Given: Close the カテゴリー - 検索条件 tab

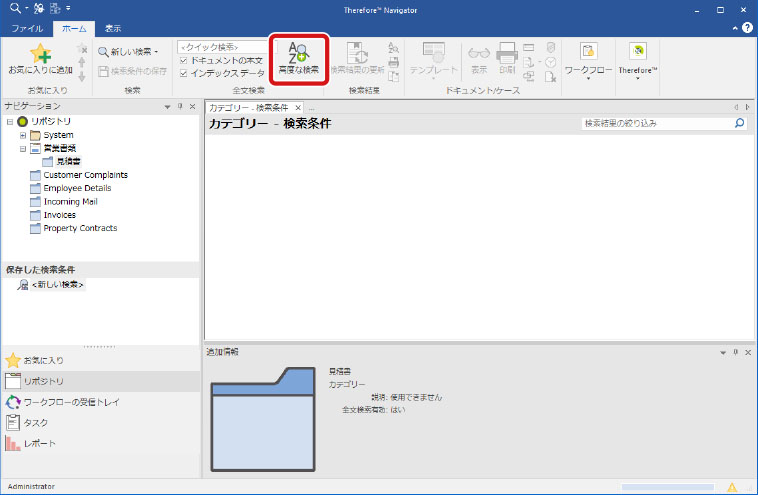Looking at the screenshot, I should coord(298,107).
